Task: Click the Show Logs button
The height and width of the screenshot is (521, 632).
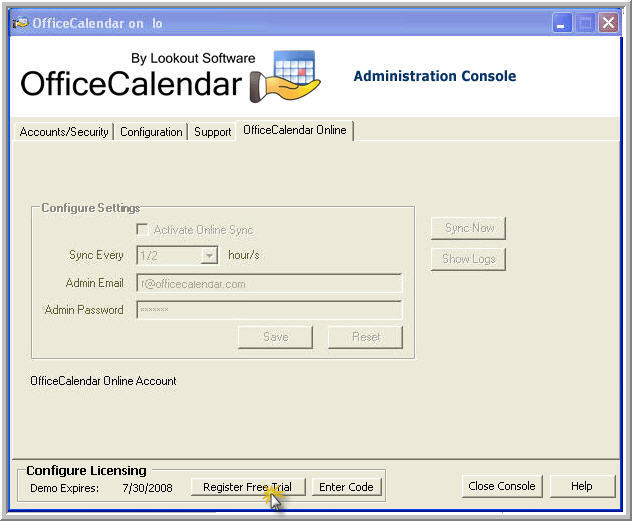Action: 468,259
